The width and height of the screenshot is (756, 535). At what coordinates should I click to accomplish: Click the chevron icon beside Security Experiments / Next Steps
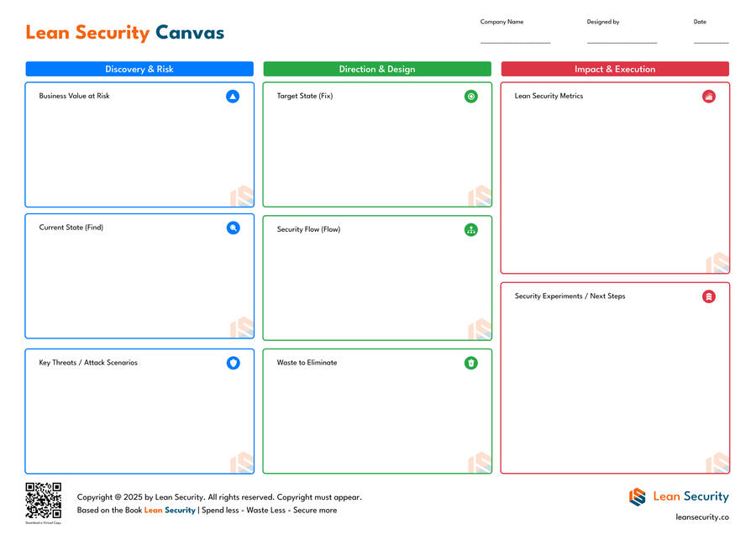[x=709, y=296]
